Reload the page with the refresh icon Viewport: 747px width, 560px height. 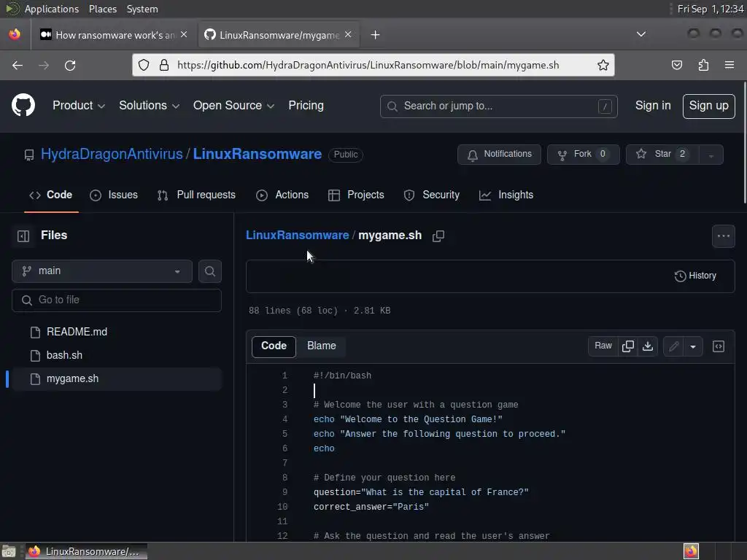click(70, 65)
